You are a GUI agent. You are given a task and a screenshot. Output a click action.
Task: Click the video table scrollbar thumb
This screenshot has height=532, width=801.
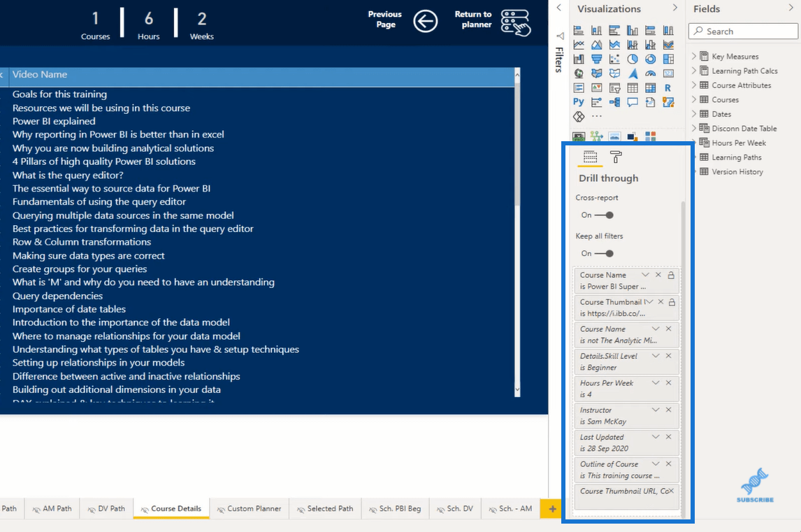[x=517, y=144]
